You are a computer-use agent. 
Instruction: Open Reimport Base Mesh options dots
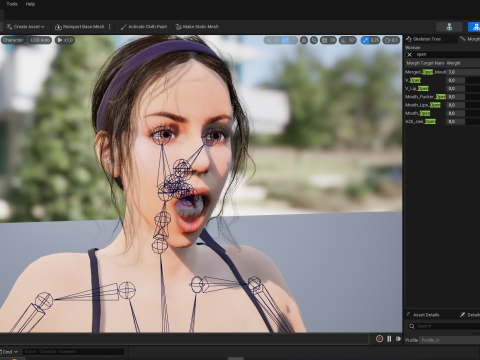point(110,27)
